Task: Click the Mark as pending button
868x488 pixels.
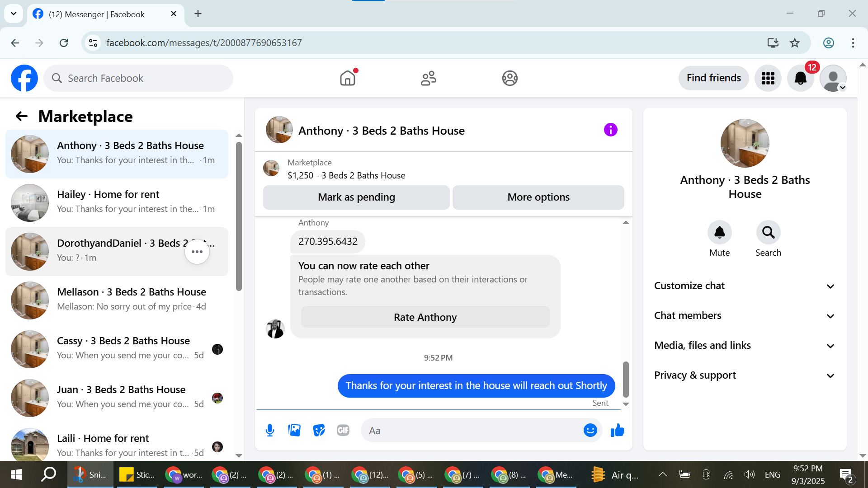Action: tap(356, 197)
